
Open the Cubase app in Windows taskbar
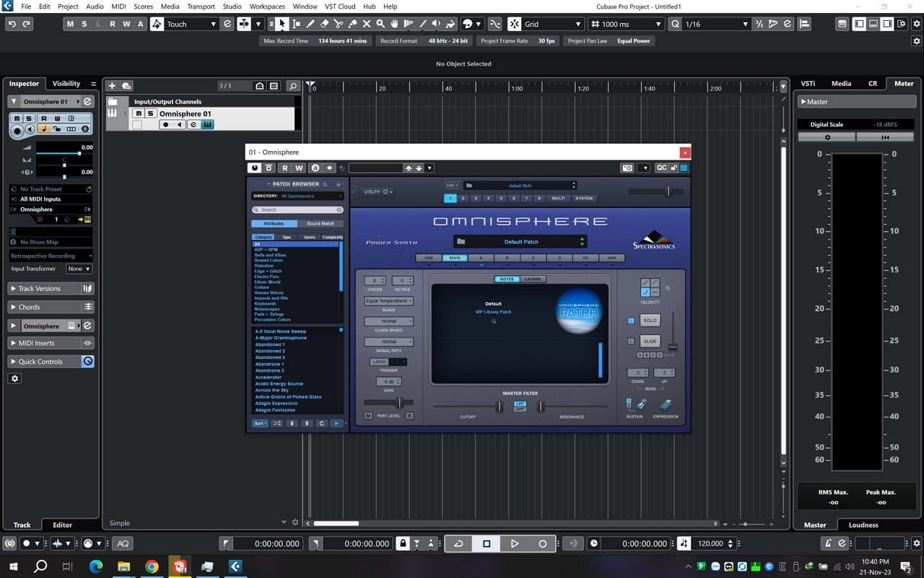tap(235, 566)
